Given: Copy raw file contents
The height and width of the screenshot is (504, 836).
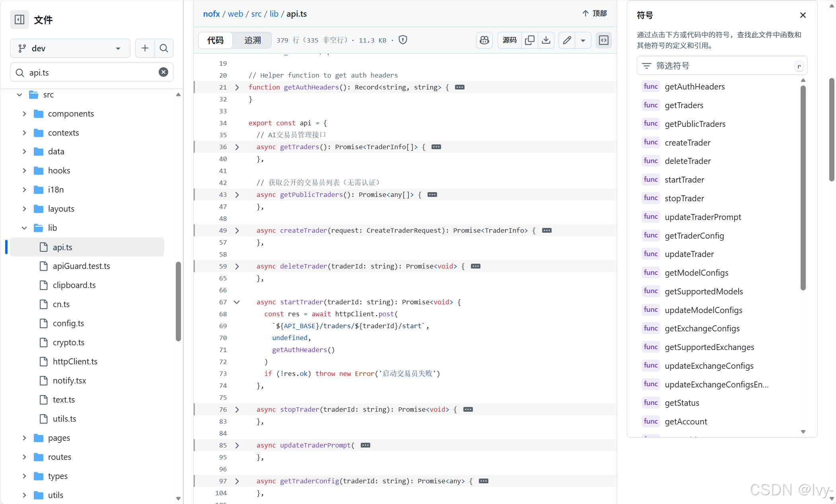Looking at the screenshot, I should click(529, 40).
